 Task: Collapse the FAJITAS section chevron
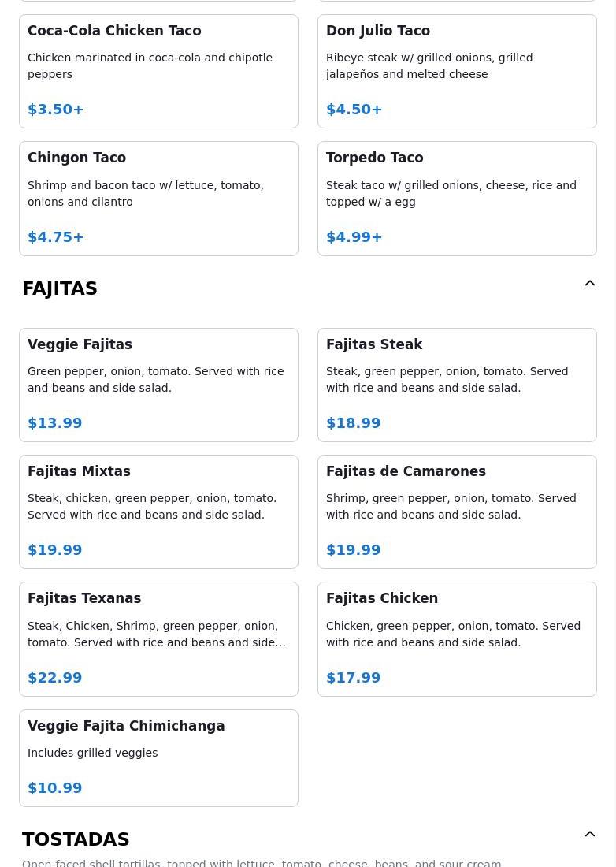589,283
